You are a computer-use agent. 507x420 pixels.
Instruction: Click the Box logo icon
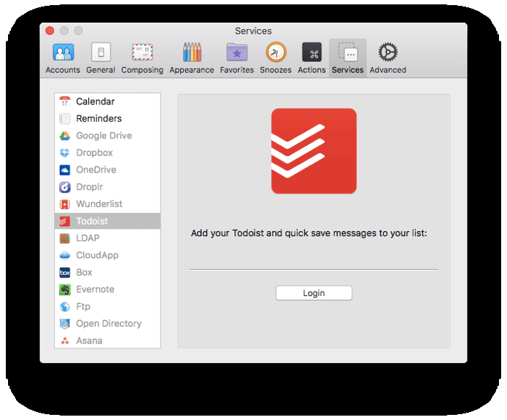click(65, 273)
